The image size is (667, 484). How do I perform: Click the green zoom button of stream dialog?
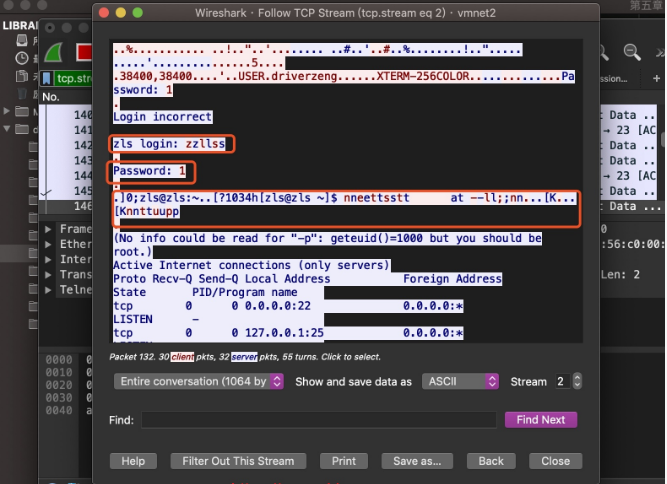pyautogui.click(x=138, y=13)
